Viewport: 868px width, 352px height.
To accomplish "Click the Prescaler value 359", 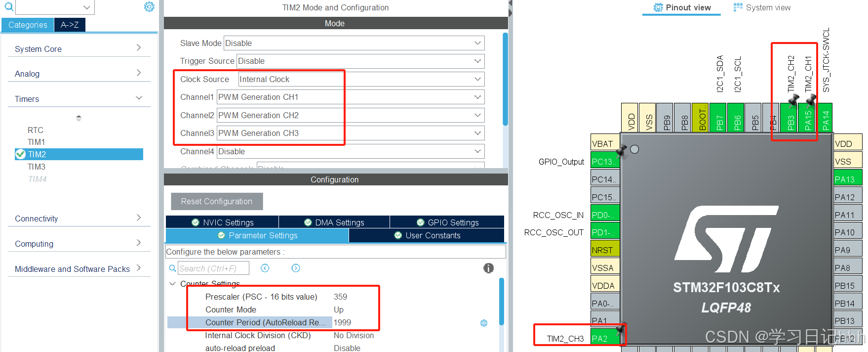I will pos(340,297).
